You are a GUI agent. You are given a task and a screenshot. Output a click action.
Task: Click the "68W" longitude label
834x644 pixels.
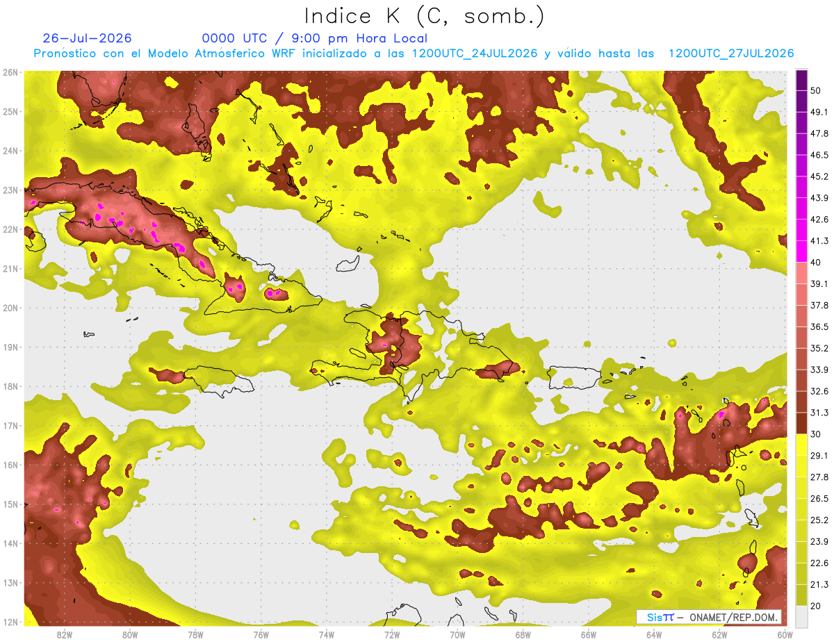click(523, 635)
